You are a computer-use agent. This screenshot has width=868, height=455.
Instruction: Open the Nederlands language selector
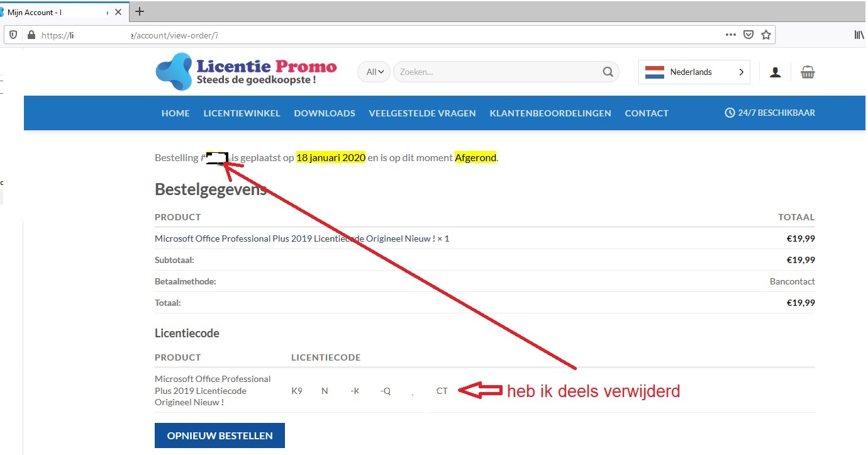(x=694, y=72)
